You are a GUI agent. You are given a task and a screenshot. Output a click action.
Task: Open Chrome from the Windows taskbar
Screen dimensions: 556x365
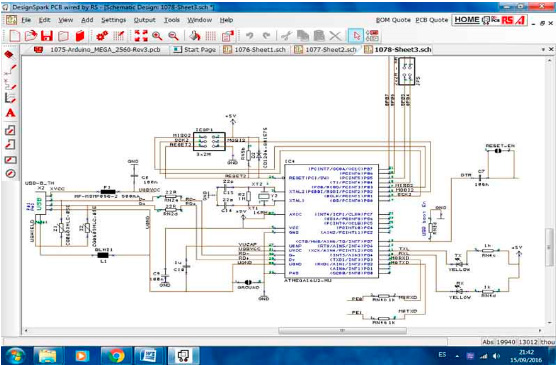tap(116, 355)
